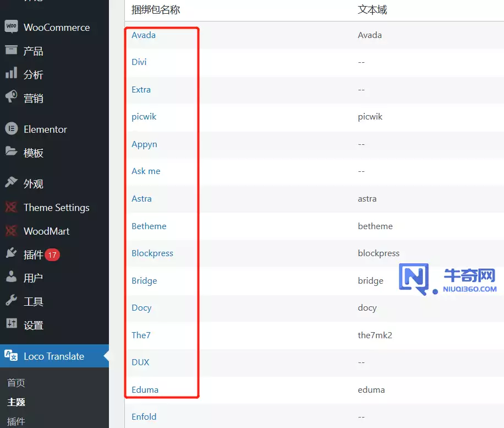Click the Users person icon
The width and height of the screenshot is (504, 428).
(11, 277)
